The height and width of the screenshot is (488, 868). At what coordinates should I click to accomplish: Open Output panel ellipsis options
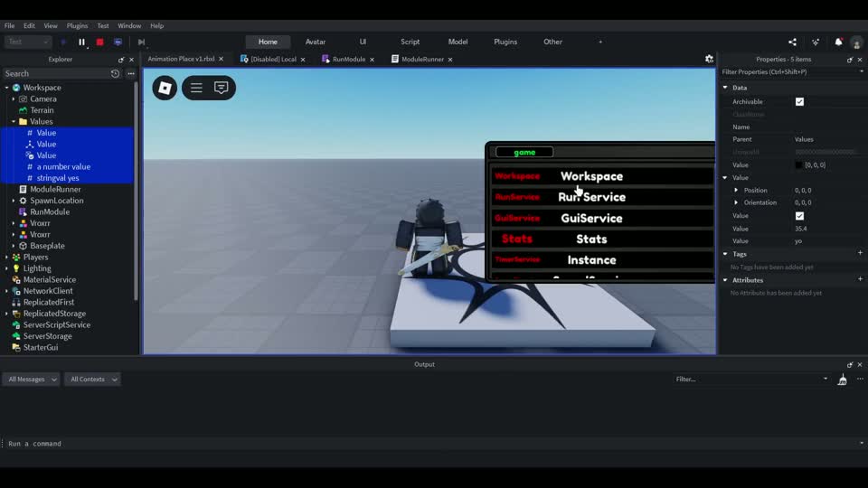[860, 379]
